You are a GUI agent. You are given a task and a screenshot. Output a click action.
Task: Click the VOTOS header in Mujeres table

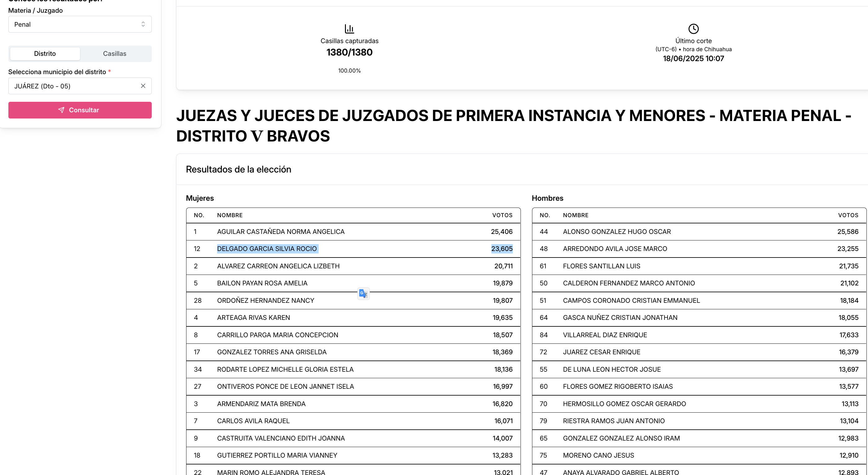[502, 215]
